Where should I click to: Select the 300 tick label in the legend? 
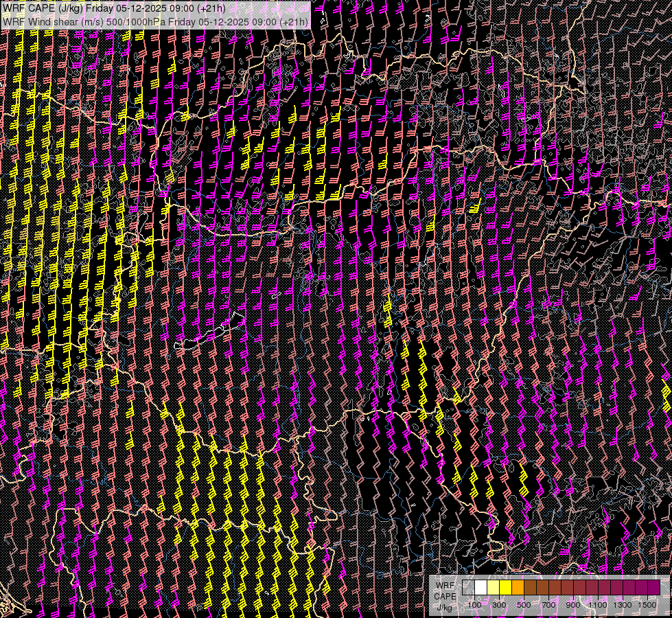499,604
